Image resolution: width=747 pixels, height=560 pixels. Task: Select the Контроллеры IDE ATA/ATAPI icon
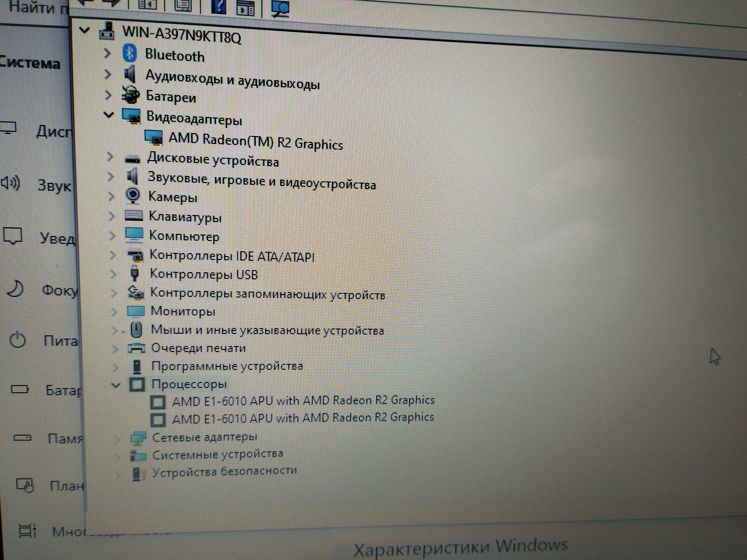click(x=135, y=255)
